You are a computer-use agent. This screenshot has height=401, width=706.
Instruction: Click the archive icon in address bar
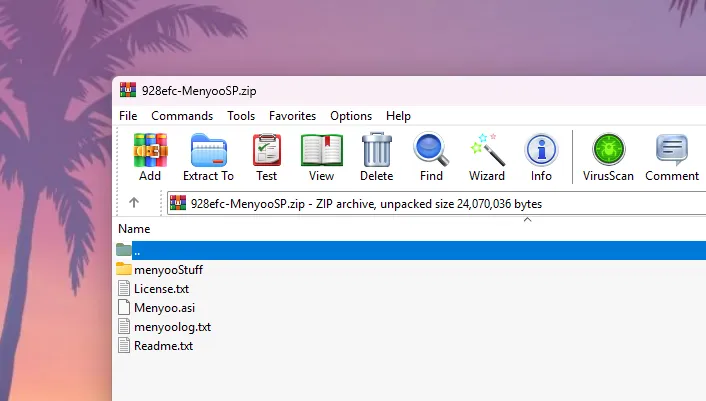[178, 203]
